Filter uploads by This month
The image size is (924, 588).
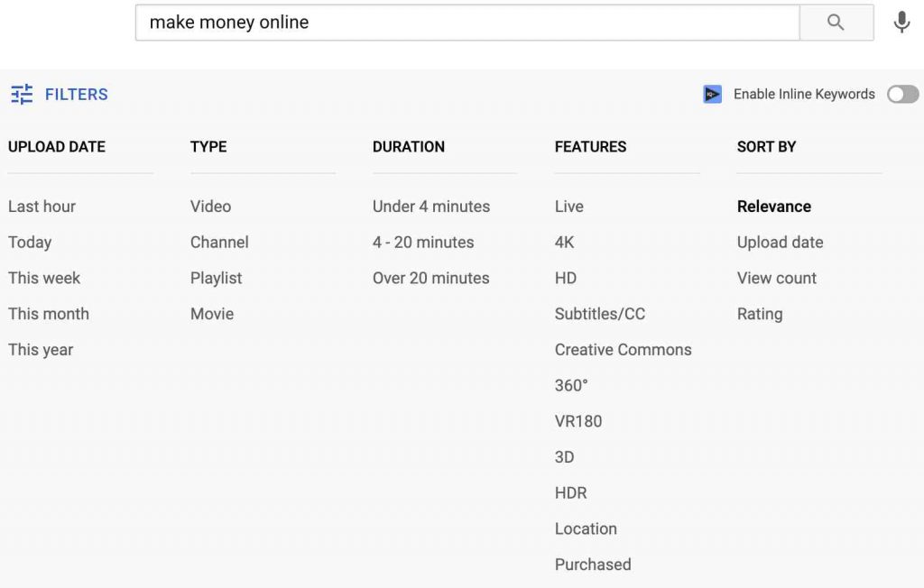click(49, 314)
